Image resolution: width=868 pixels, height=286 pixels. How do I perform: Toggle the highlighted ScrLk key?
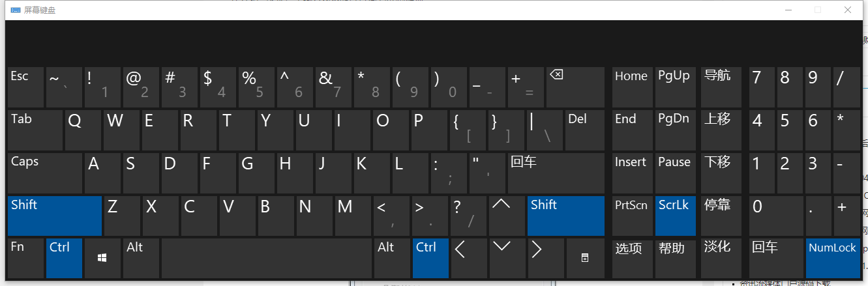pyautogui.click(x=674, y=215)
